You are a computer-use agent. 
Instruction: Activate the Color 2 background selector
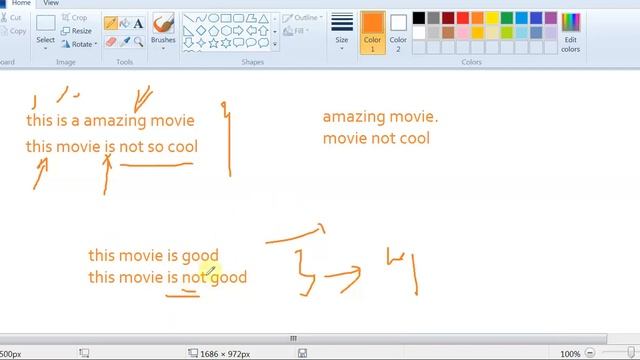398,33
